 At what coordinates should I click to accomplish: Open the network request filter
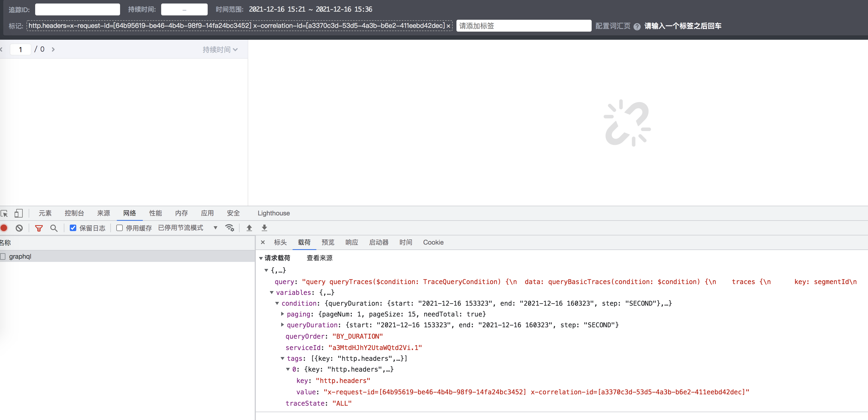click(39, 228)
